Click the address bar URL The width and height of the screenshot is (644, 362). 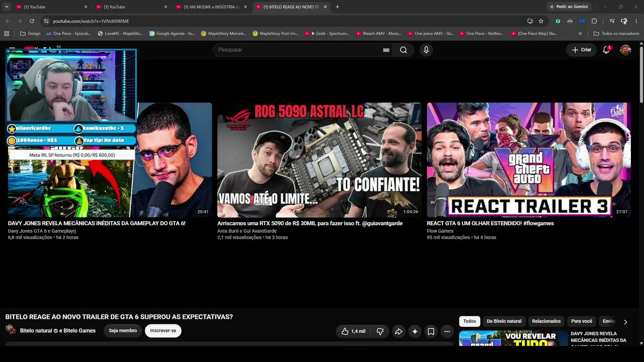point(91,21)
